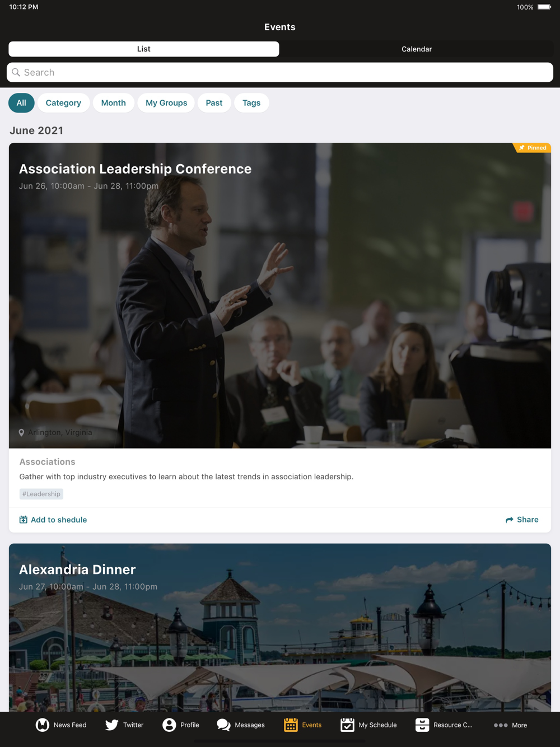Open the Profile person icon
The width and height of the screenshot is (560, 747).
point(169,725)
